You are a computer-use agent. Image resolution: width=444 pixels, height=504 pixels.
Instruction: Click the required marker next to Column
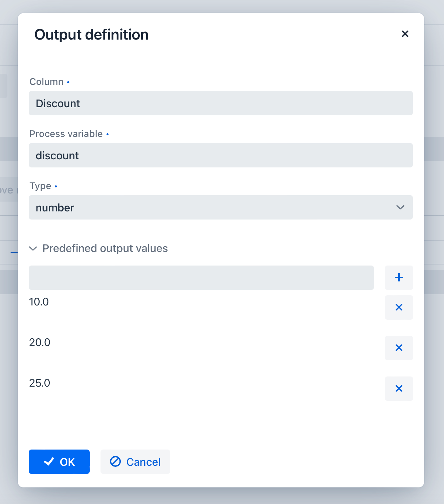click(x=68, y=82)
